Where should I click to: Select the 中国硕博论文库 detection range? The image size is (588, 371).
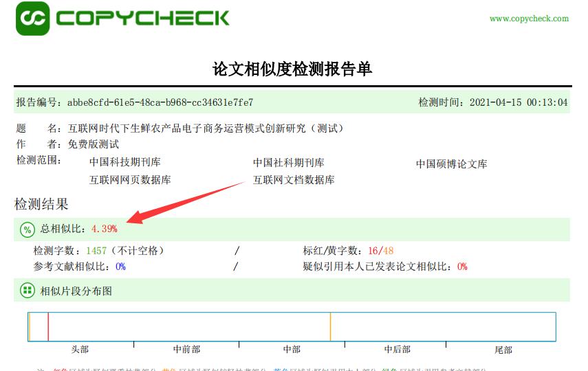pos(451,164)
